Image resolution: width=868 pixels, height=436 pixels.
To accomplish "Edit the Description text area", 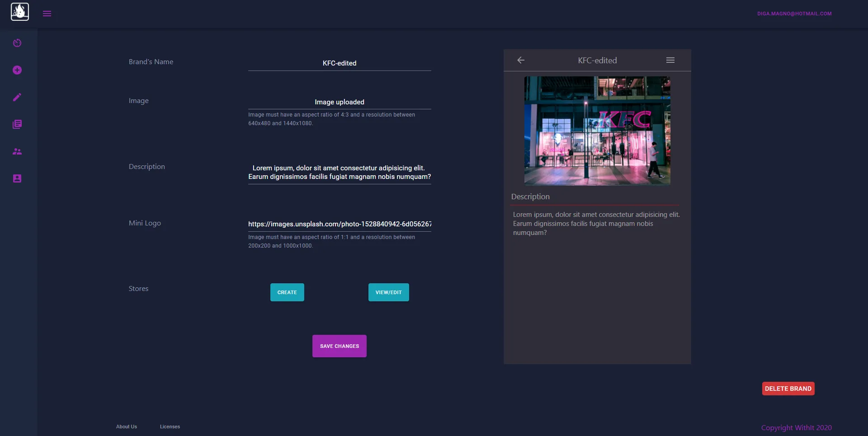I will click(x=340, y=172).
